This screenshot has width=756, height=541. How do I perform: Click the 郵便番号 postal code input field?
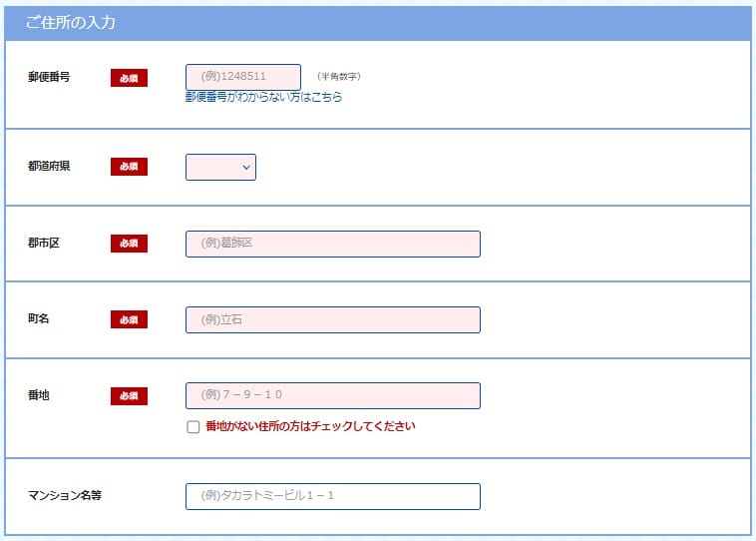(243, 77)
